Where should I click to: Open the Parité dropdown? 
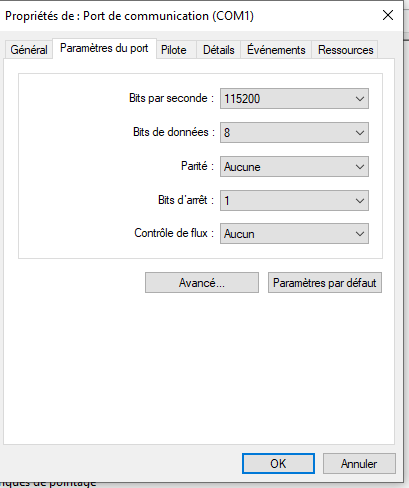pos(294,167)
